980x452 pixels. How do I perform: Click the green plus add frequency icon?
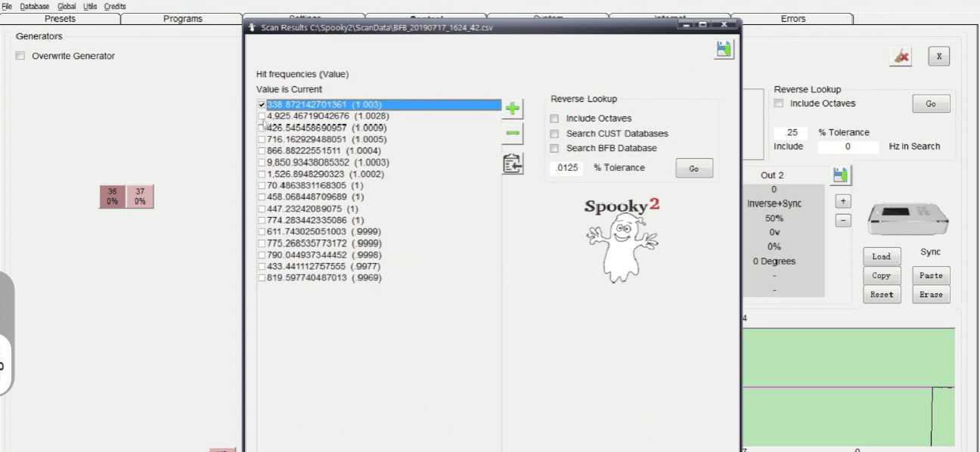pyautogui.click(x=513, y=108)
